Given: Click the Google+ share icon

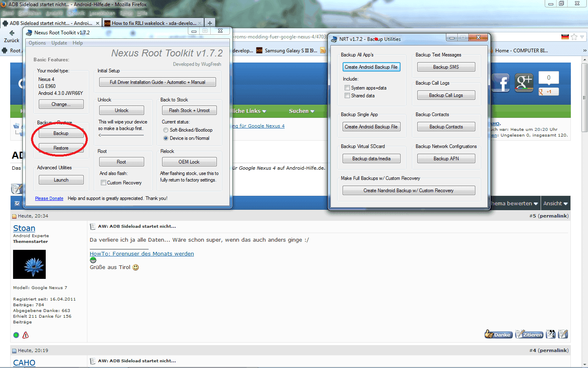Looking at the screenshot, I should [x=524, y=83].
